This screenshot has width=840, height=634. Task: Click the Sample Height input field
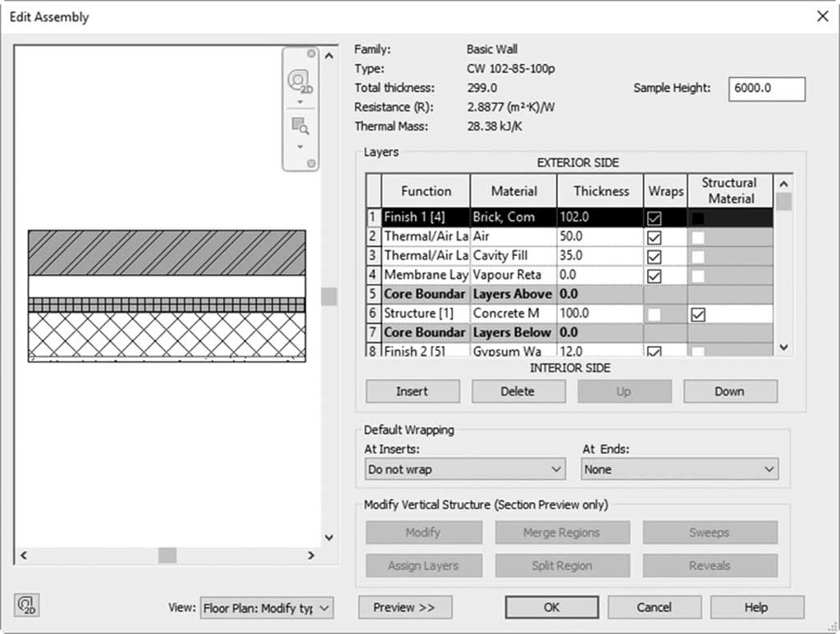coord(767,89)
